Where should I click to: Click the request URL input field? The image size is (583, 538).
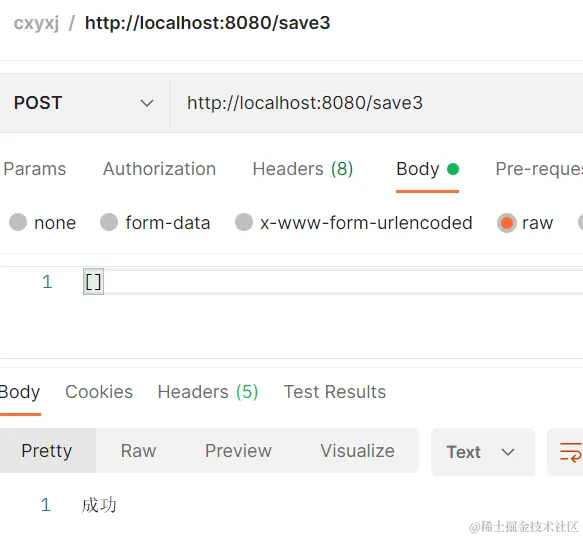(377, 103)
